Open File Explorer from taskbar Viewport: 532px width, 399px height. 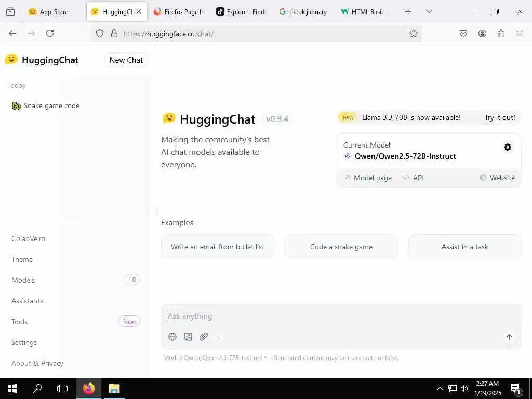114,389
